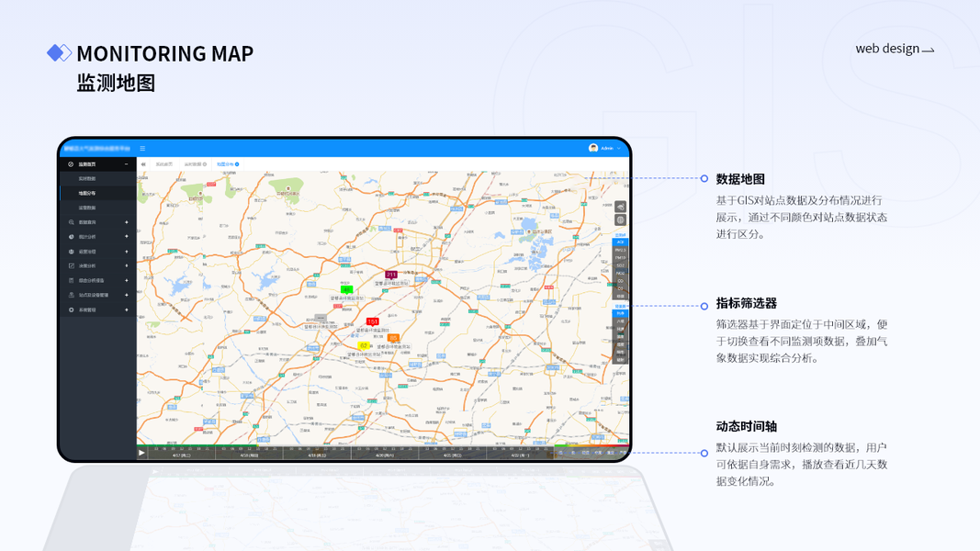Screen dimensions: 980x551
Task: Expand the 综合分析报告 menu plus icon
Action: click(126, 280)
